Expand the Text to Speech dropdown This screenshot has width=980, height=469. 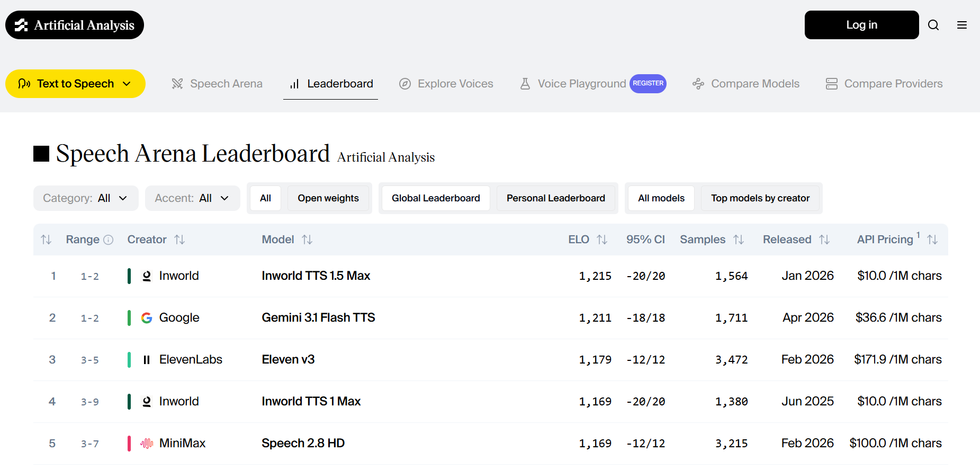[75, 84]
